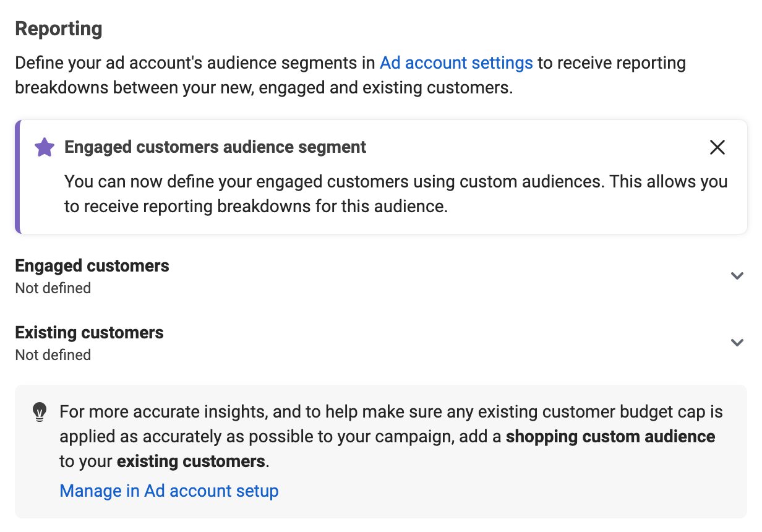762x532 pixels.
Task: Click the purple accent bar on banner
Action: pos(18,177)
